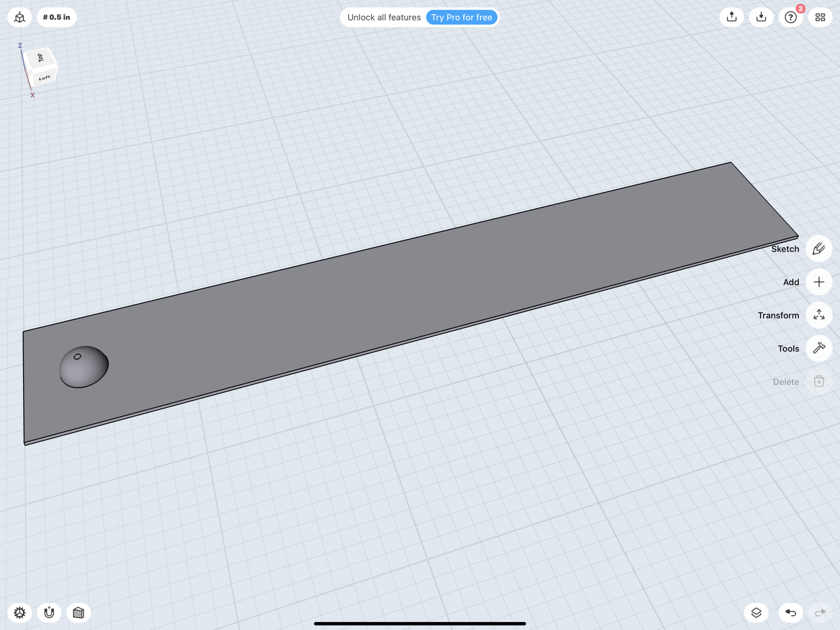Click the Delete trash icon
The image size is (840, 630).
(x=819, y=381)
